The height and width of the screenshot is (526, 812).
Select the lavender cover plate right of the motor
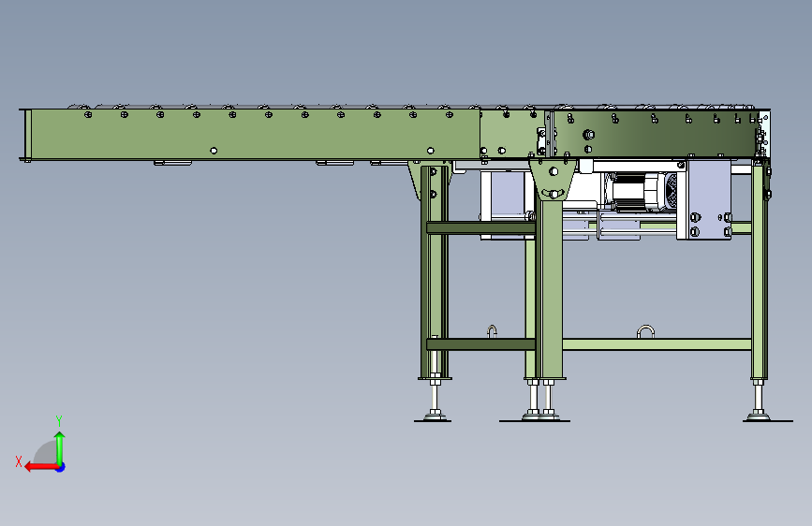(x=708, y=199)
